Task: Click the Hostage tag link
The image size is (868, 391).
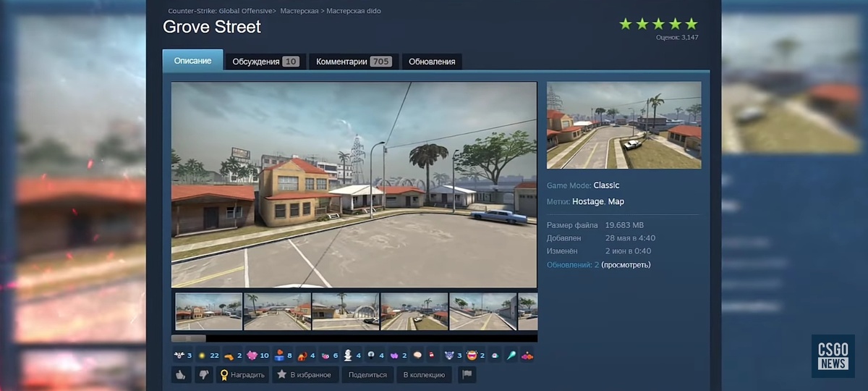Action: [587, 201]
